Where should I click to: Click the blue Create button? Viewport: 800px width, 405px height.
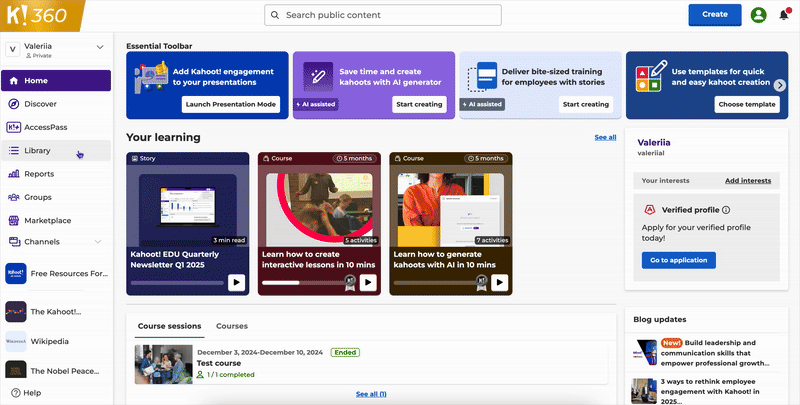coord(715,15)
